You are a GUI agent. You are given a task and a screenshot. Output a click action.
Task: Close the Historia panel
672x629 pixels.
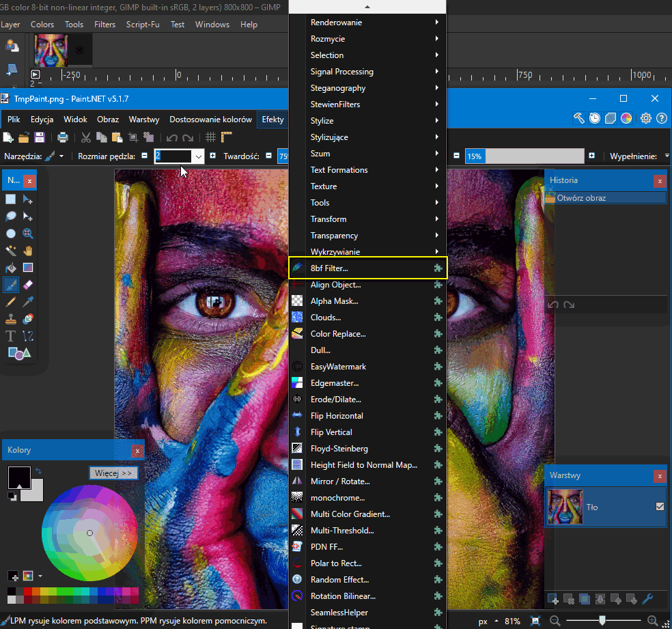[660, 181]
